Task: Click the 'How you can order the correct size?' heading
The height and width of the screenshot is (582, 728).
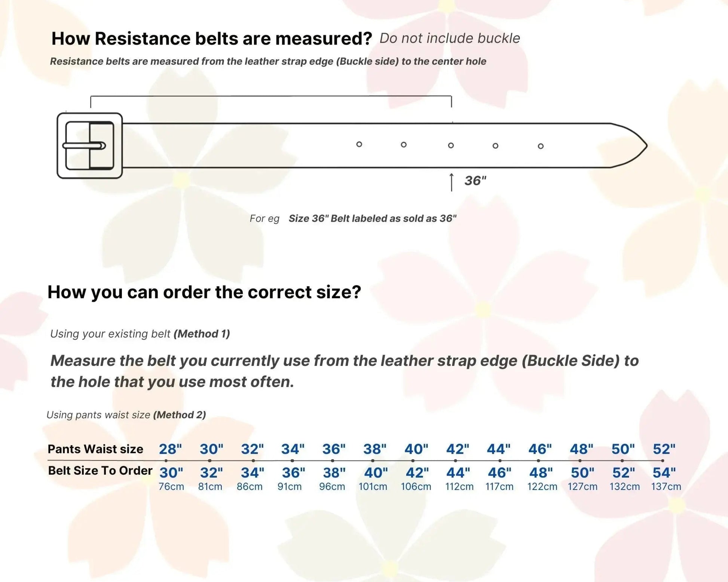Action: point(204,292)
